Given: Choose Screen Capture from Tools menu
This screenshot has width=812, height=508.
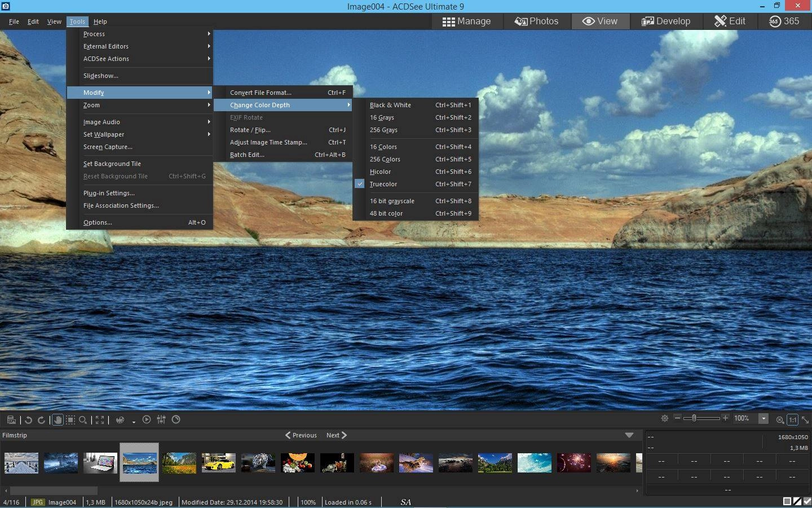Looking at the screenshot, I should tap(139, 147).
